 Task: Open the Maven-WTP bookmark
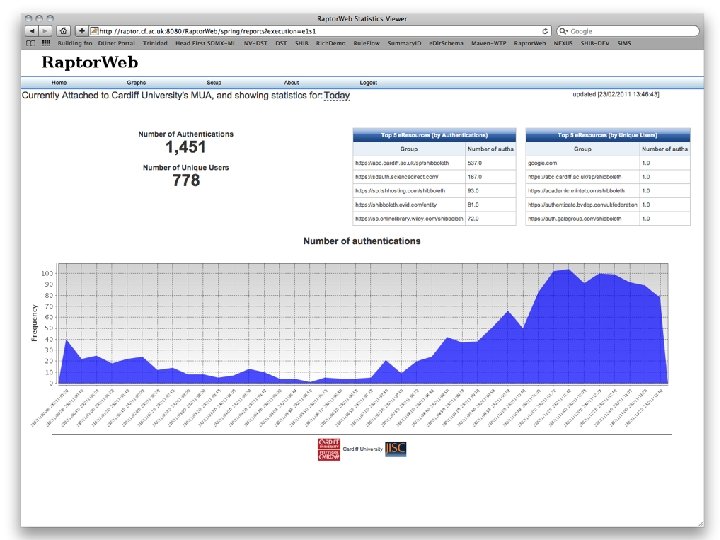click(x=489, y=43)
